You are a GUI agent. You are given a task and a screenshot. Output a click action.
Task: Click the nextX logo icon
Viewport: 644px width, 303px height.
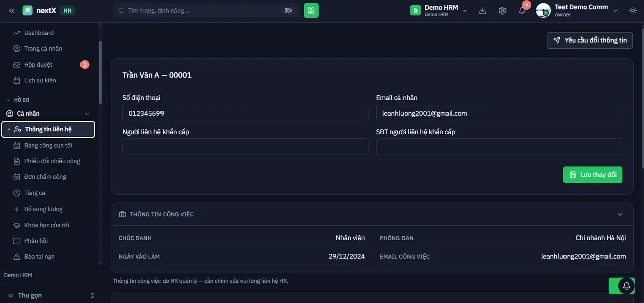[27, 10]
